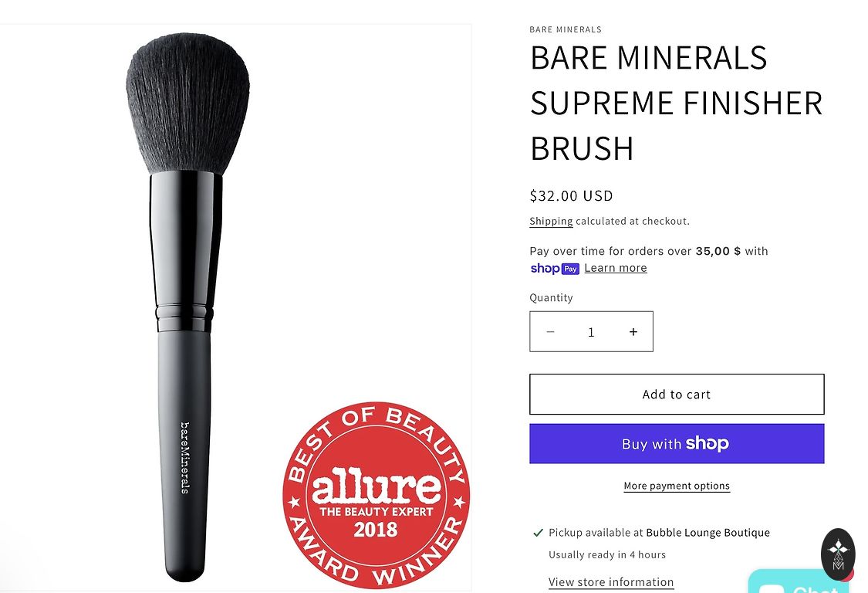Screen dimensions: 868x593
Task: Click the bareMinerals brush handle image
Action: (x=184, y=448)
